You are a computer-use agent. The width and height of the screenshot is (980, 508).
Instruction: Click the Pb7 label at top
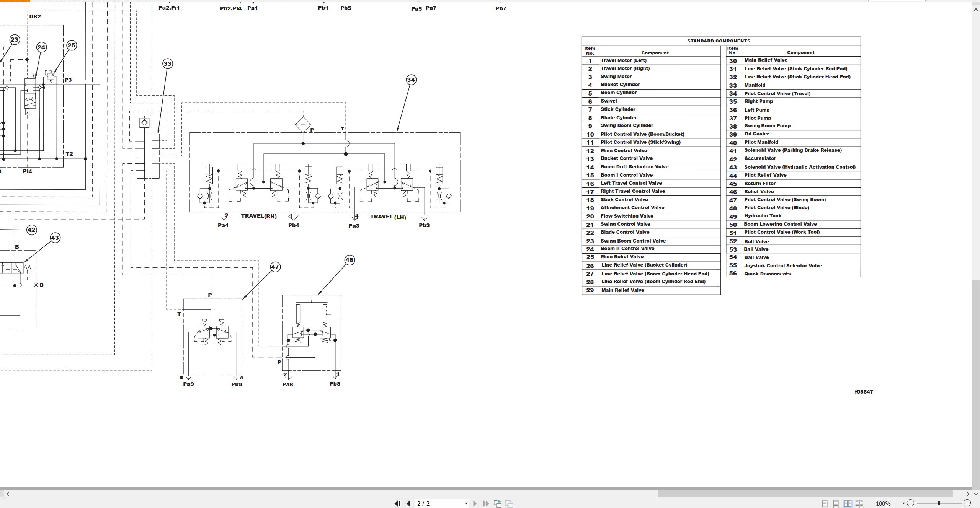point(501,8)
